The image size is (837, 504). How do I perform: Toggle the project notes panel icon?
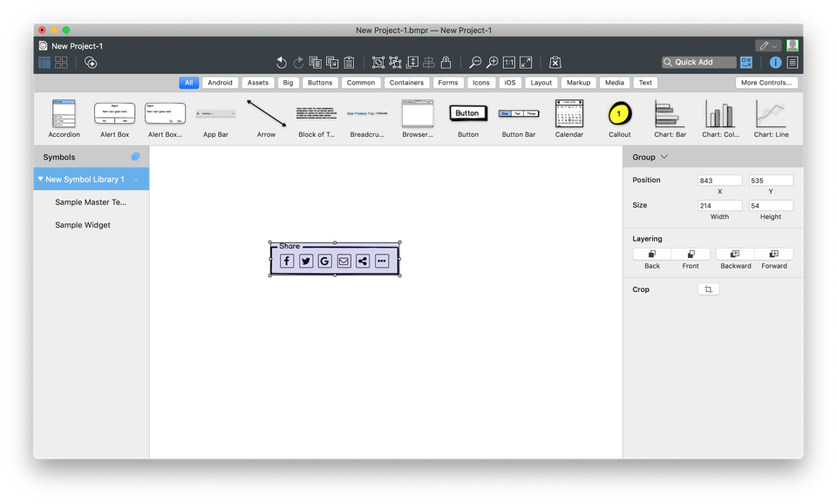coord(793,63)
